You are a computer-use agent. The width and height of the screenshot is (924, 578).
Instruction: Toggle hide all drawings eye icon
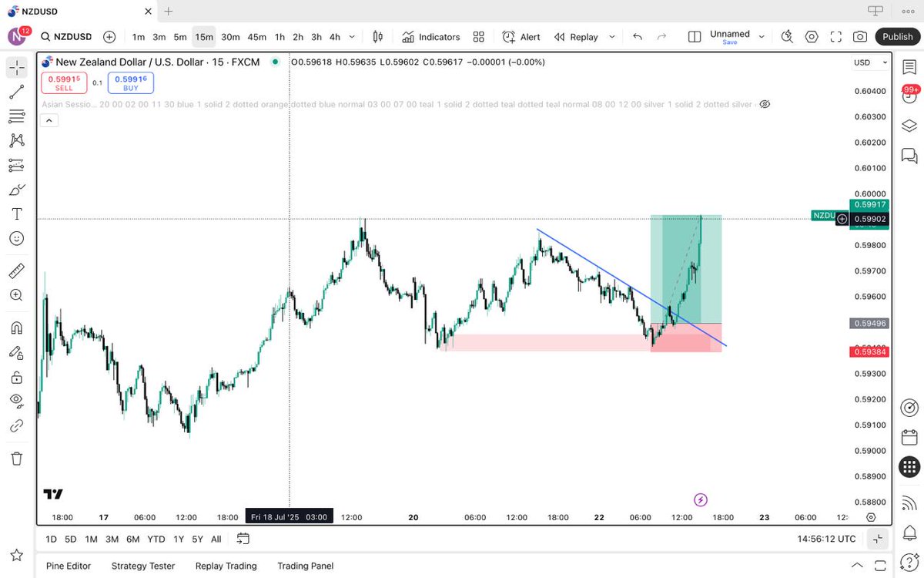16,401
